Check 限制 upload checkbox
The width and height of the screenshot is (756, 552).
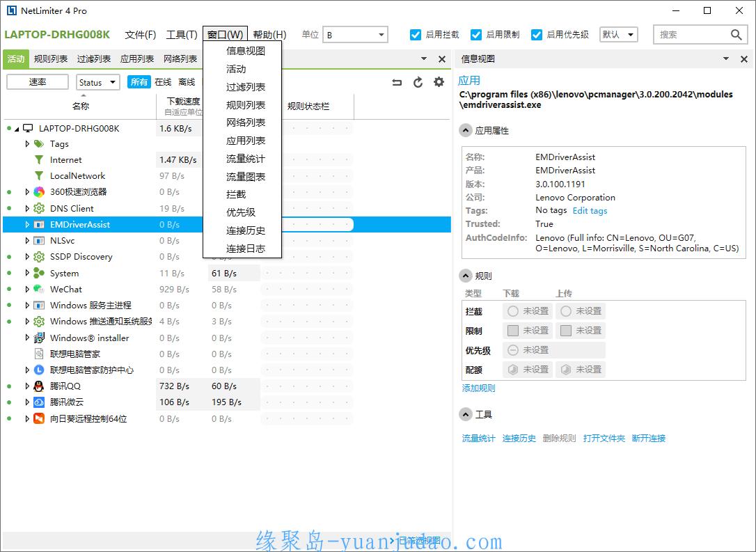pos(566,330)
